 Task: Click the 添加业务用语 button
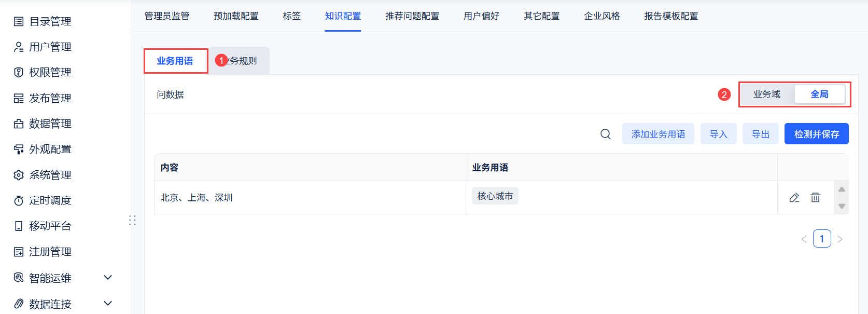tap(658, 134)
